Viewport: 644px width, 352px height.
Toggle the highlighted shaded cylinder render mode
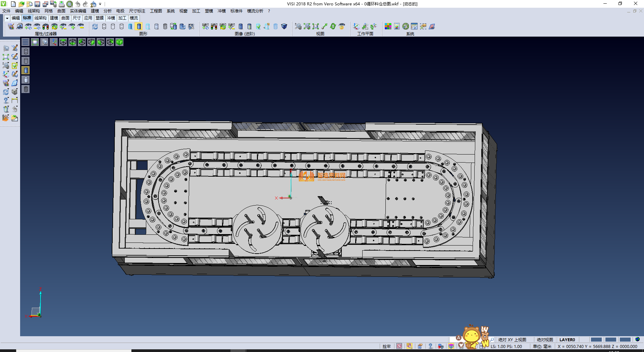pyautogui.click(x=139, y=27)
